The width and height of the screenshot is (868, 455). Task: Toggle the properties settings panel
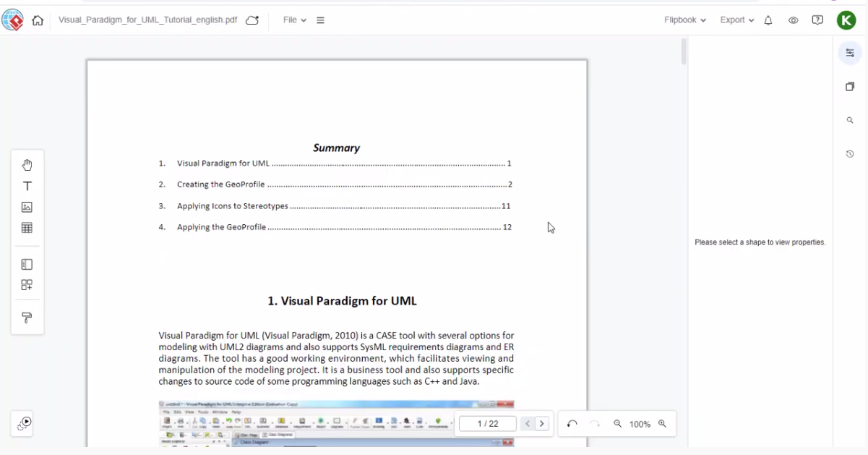click(x=850, y=53)
